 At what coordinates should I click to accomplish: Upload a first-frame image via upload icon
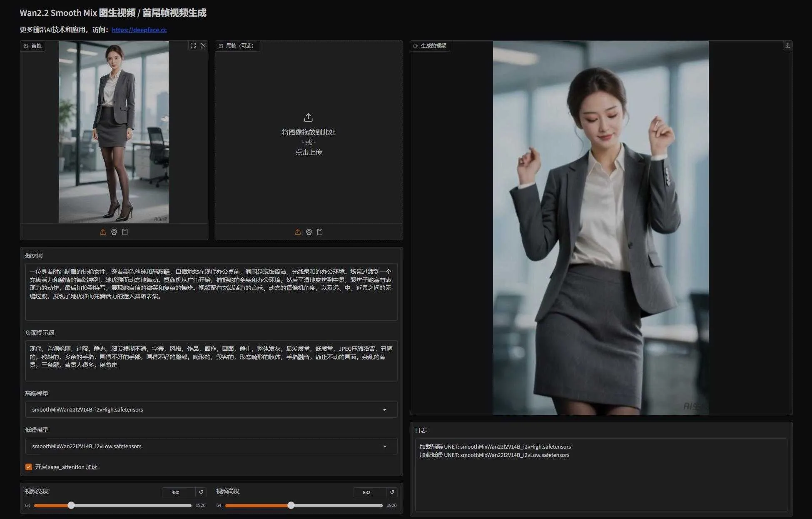(x=103, y=232)
